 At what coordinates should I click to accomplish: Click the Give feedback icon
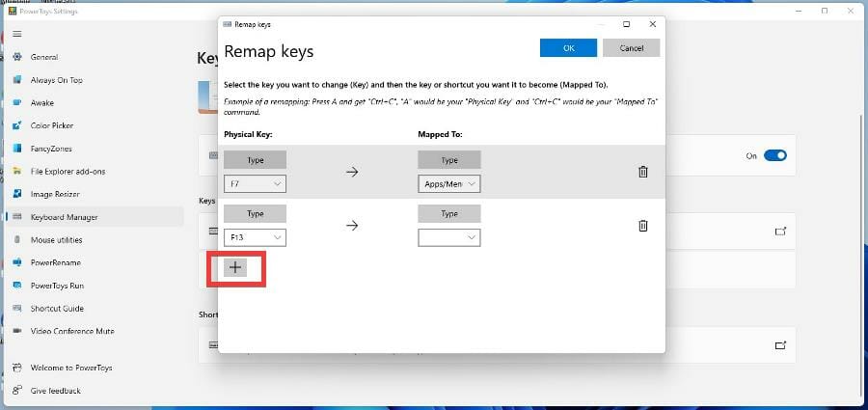tap(17, 390)
